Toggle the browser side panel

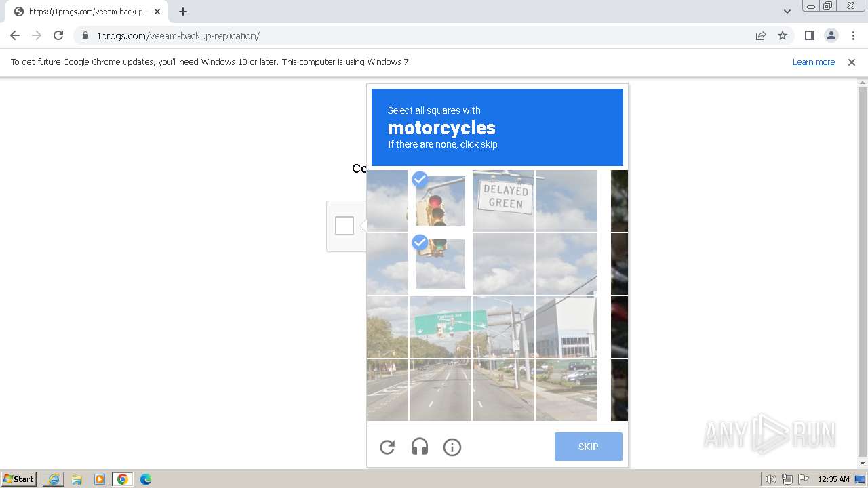pos(810,35)
